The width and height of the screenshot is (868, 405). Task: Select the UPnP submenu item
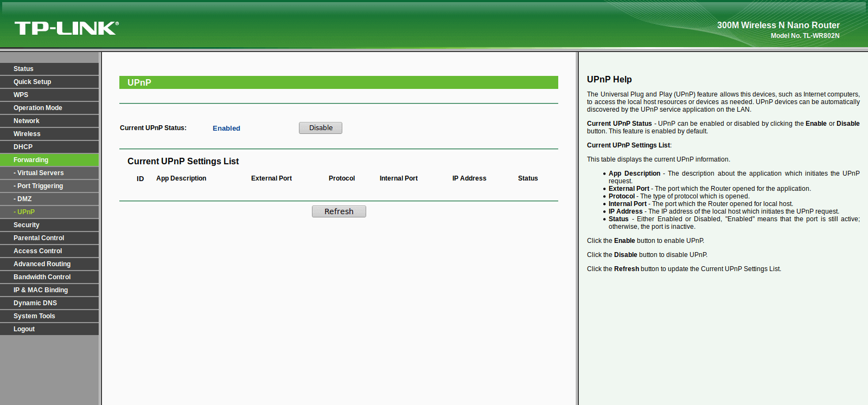pyautogui.click(x=49, y=212)
